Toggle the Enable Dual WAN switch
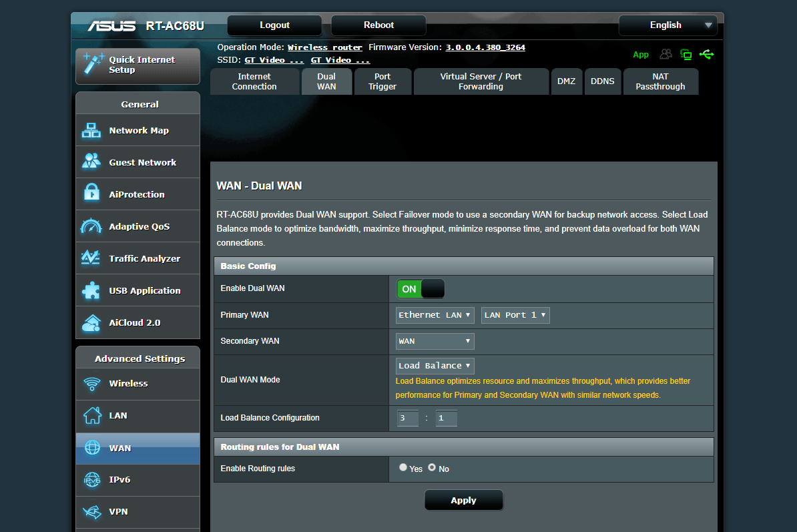Image resolution: width=797 pixels, height=532 pixels. click(421, 289)
